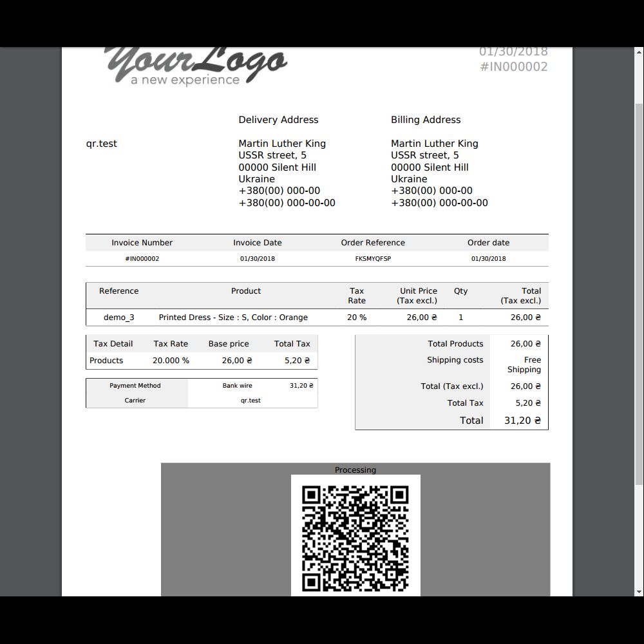The width and height of the screenshot is (644, 644).
Task: Click the grand total '31,20 ₴' in summary
Action: tap(522, 421)
